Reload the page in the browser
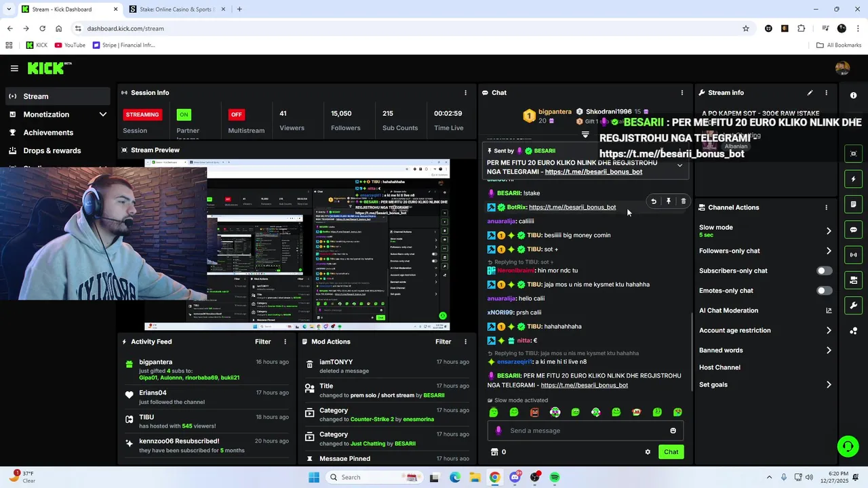 tap(42, 28)
